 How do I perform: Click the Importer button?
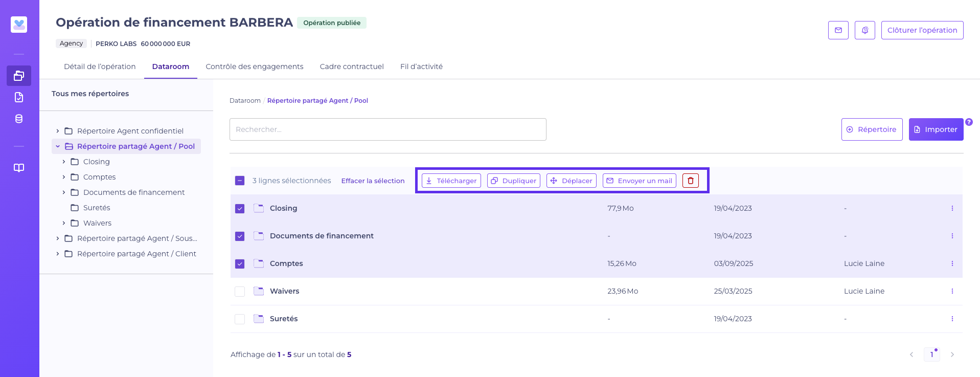tap(936, 129)
